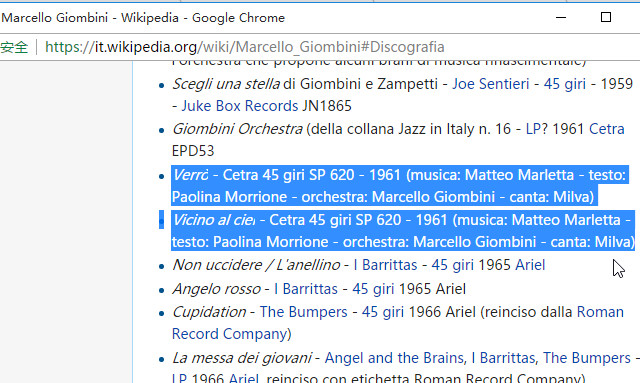Click the italic title La messa dei giovani
This screenshot has height=383, width=640.
click(242, 358)
